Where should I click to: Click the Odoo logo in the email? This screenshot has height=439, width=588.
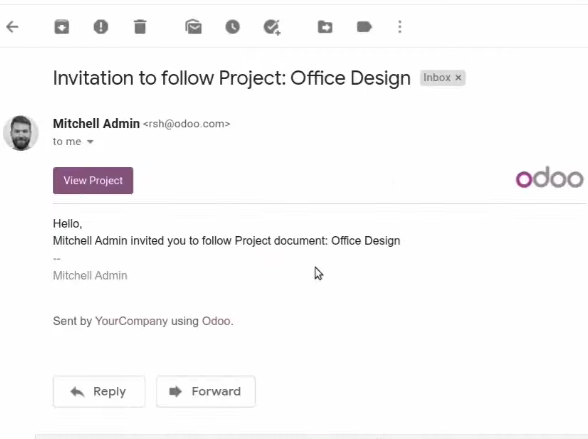tap(549, 177)
